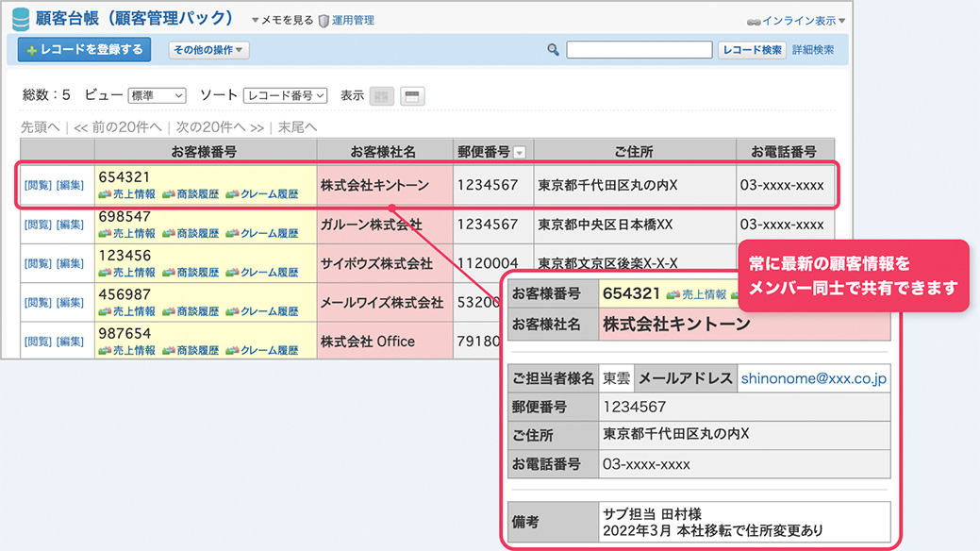Open the その他の操作 menu
The image size is (980, 551).
(x=209, y=49)
